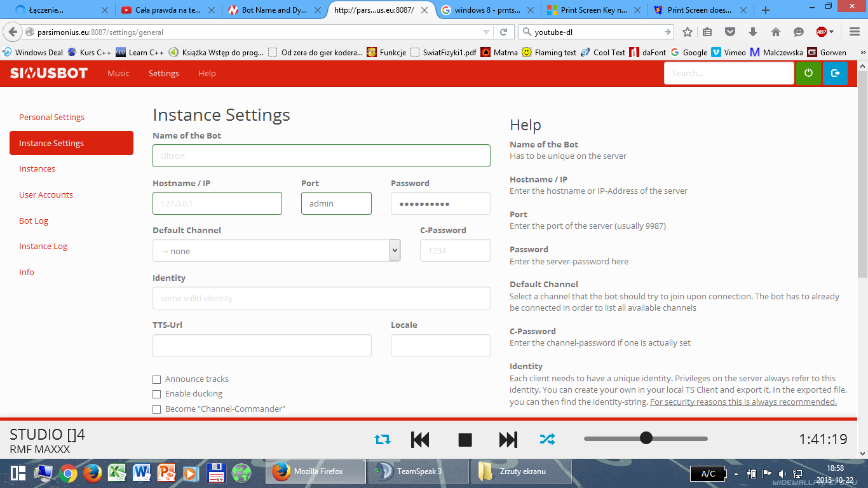
Task: Open the Music menu
Action: pyautogui.click(x=118, y=73)
